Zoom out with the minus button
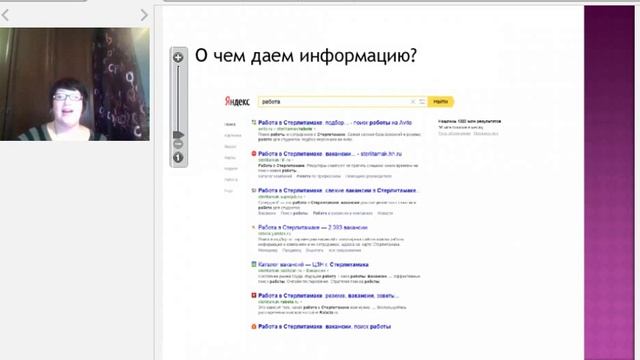 (x=178, y=144)
